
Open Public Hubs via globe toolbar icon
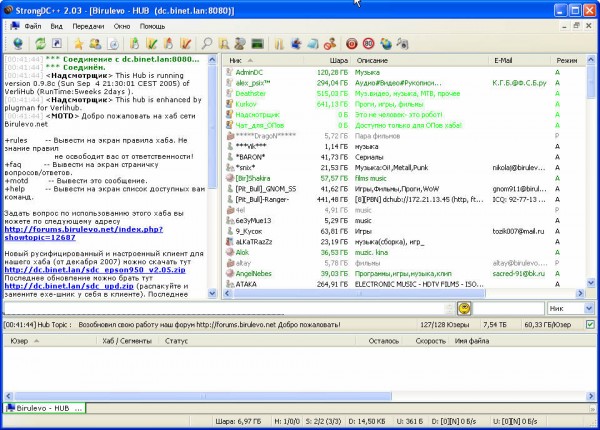(16, 43)
